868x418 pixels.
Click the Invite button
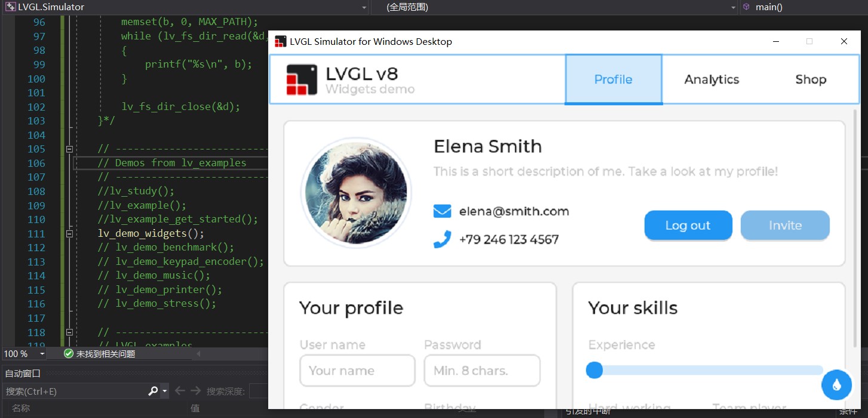tap(785, 225)
